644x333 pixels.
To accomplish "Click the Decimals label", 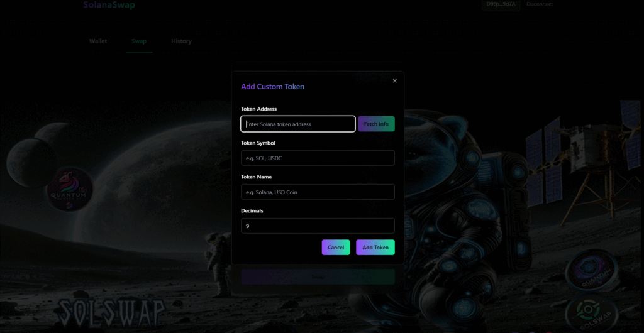I will pyautogui.click(x=252, y=210).
